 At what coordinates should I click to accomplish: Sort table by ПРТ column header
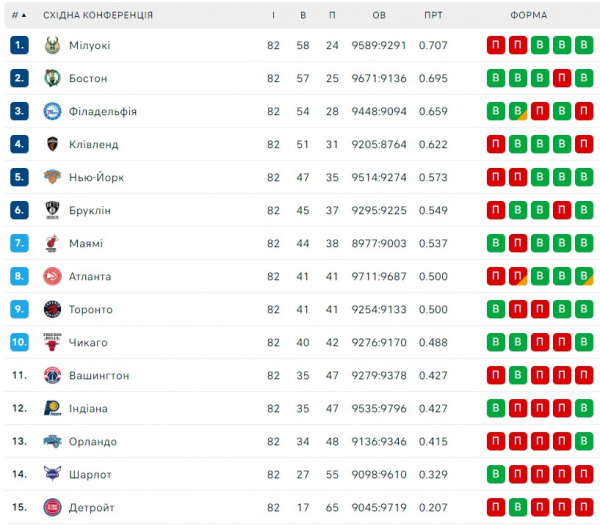pyautogui.click(x=433, y=16)
